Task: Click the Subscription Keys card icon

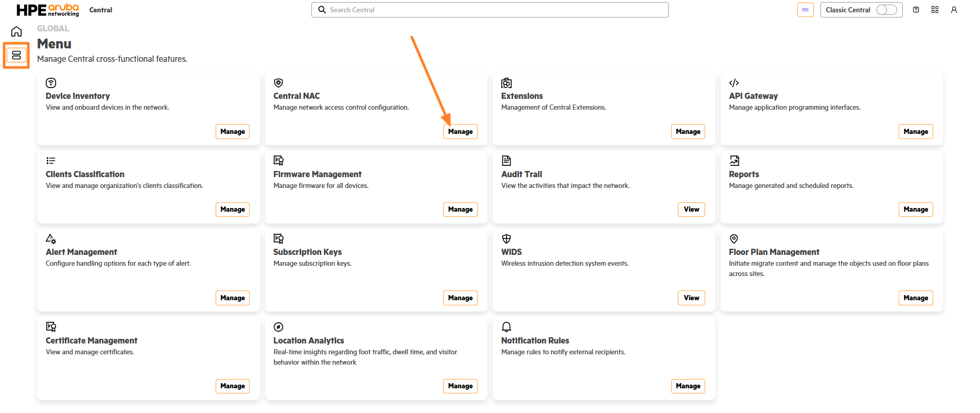Action: click(278, 239)
